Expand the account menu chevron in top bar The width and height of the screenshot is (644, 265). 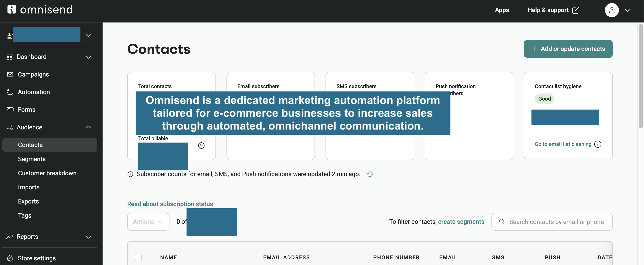tap(628, 10)
